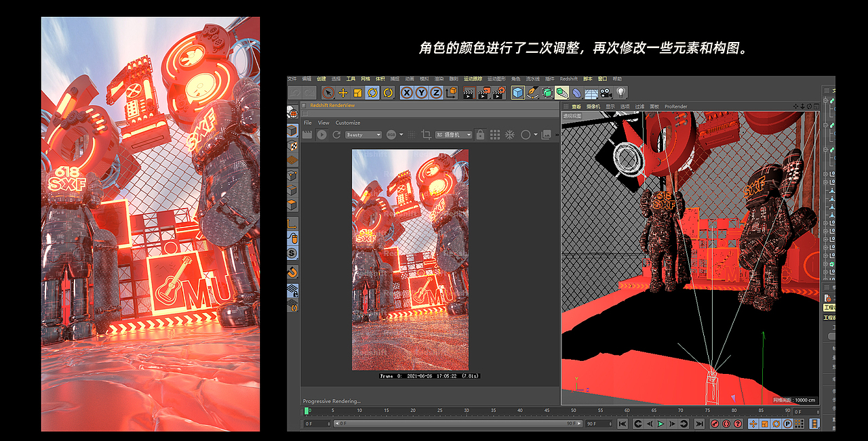
Task: Toggle the Y axis lock
Action: point(421,93)
